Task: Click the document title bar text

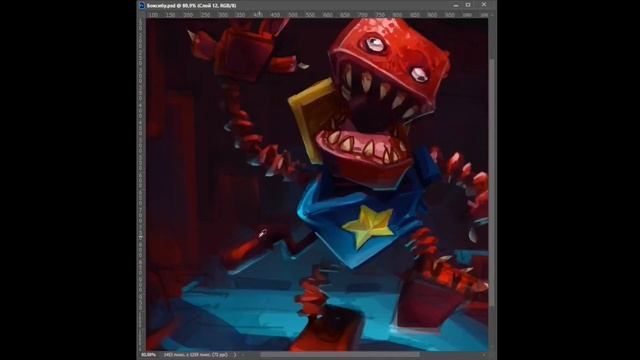Action: (x=191, y=6)
